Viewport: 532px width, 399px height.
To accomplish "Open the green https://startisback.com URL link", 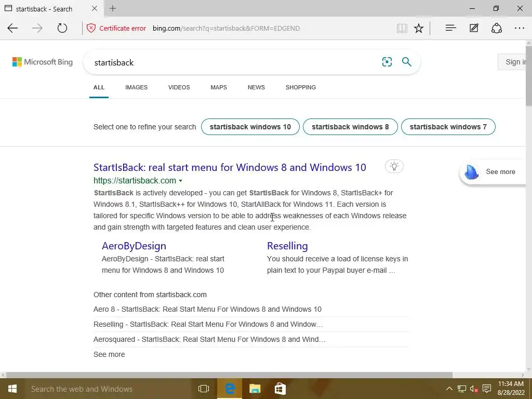I will tap(135, 180).
